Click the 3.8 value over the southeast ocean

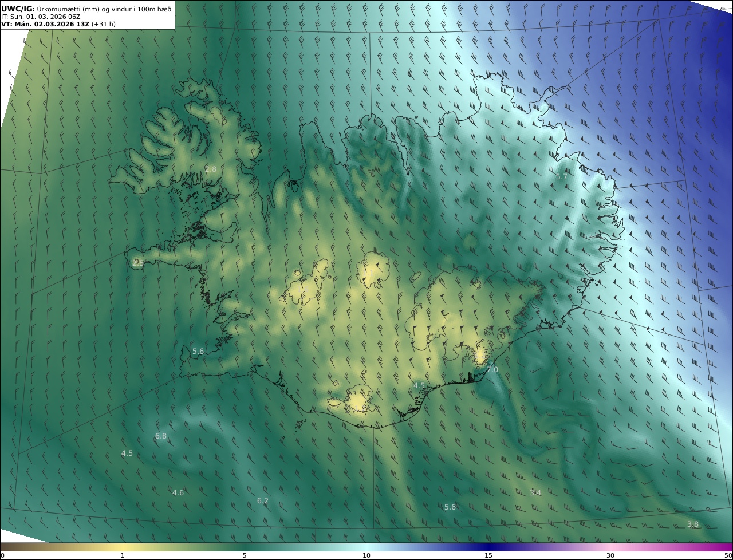coord(693,524)
